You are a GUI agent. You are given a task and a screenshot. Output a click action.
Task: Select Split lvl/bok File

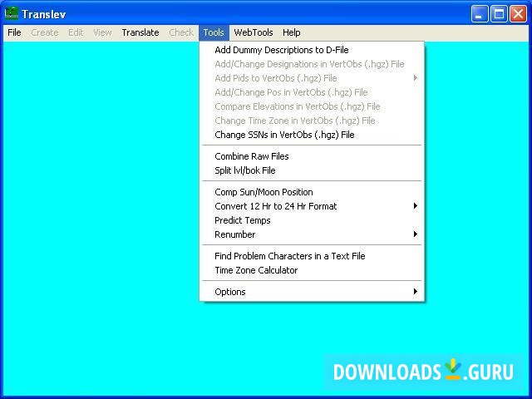coord(312,170)
